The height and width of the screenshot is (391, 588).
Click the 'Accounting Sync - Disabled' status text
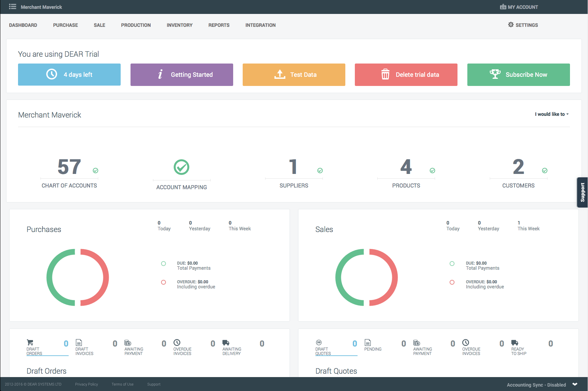(536, 385)
